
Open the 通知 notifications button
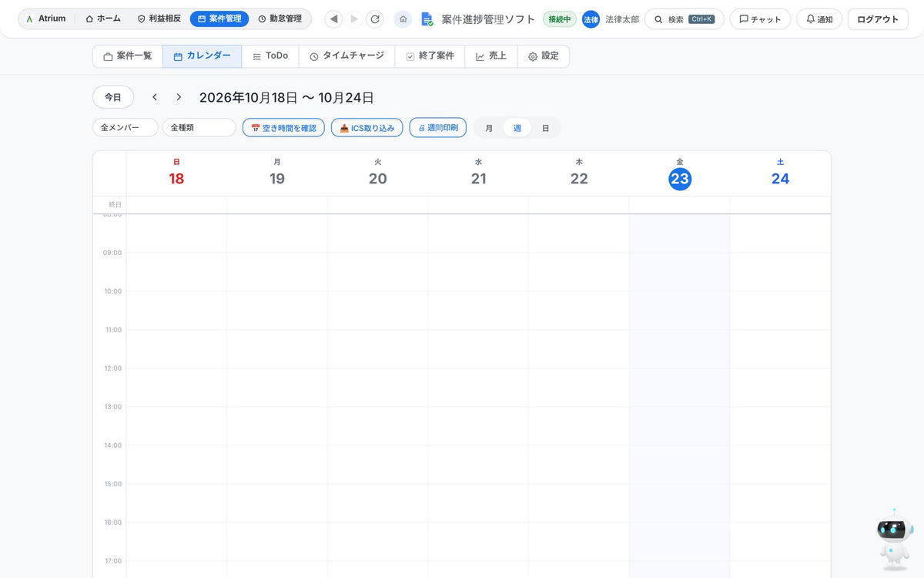click(x=819, y=19)
